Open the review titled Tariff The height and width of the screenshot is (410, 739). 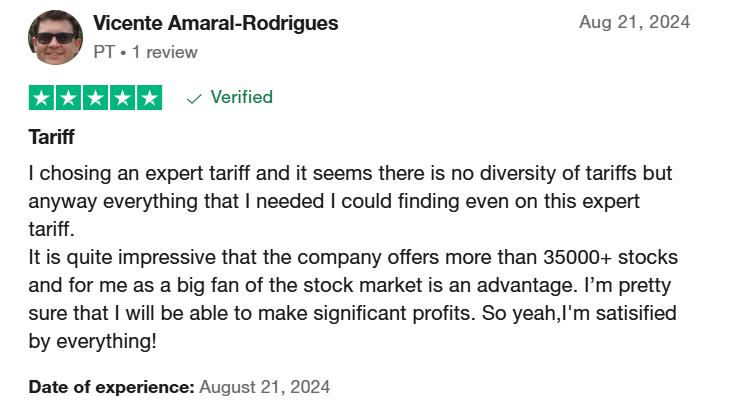click(51, 137)
